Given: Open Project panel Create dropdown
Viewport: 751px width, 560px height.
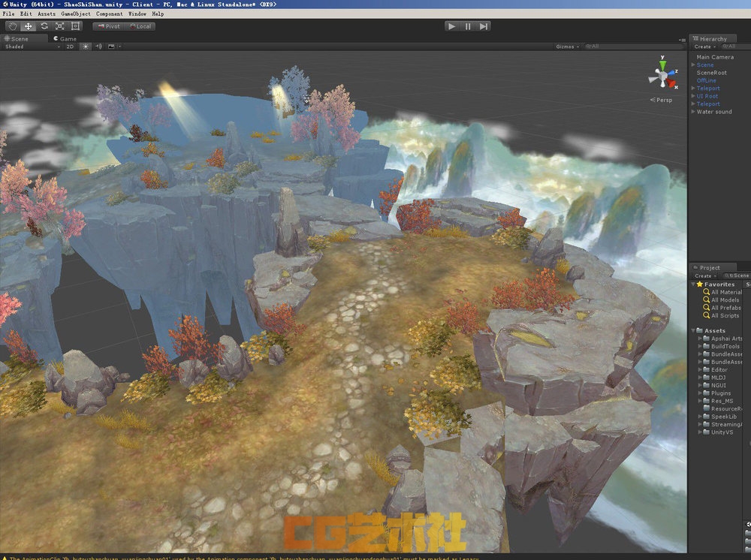Looking at the screenshot, I should pos(705,275).
